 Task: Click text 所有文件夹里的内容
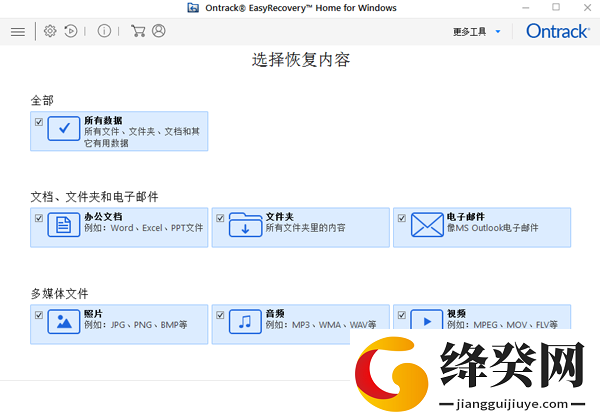point(305,228)
